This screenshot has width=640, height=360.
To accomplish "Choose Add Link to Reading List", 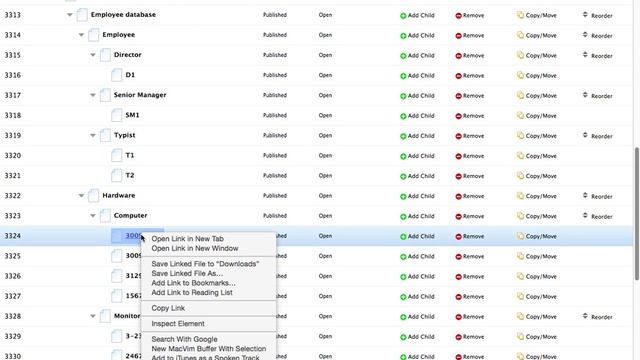I will 192,292.
